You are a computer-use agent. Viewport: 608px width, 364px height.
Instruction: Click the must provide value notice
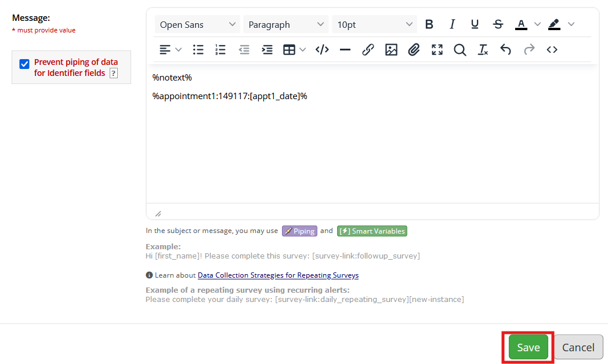coord(44,30)
